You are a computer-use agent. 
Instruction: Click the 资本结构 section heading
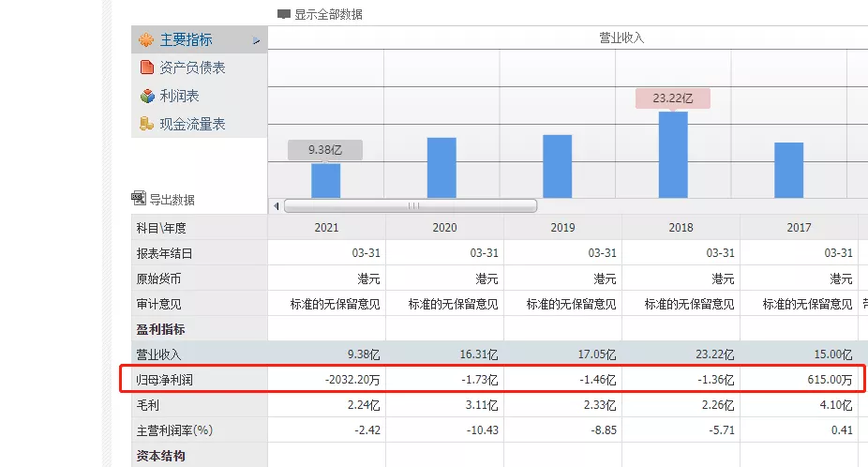pos(160,456)
